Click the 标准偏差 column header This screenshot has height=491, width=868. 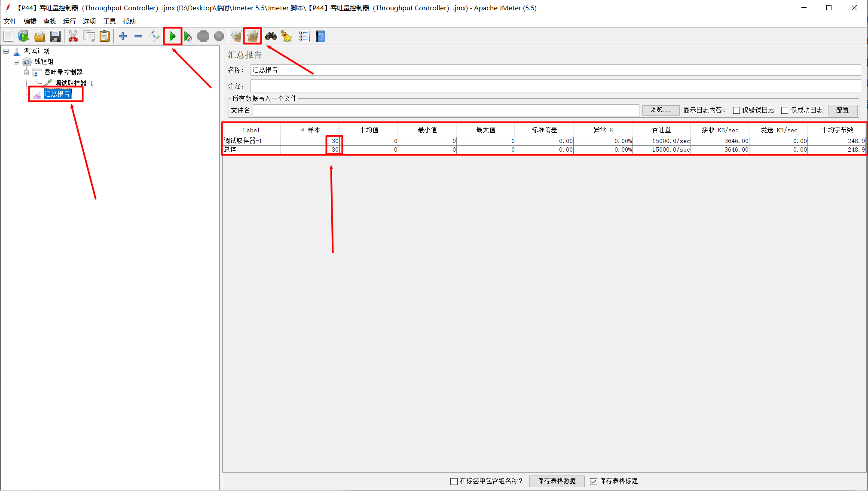click(x=544, y=130)
